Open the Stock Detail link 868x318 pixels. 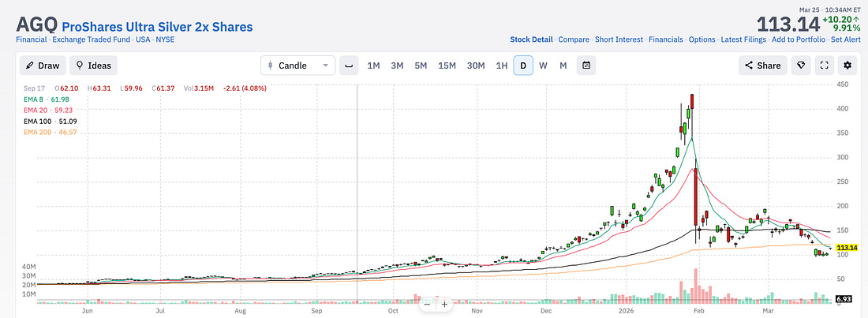coord(531,39)
